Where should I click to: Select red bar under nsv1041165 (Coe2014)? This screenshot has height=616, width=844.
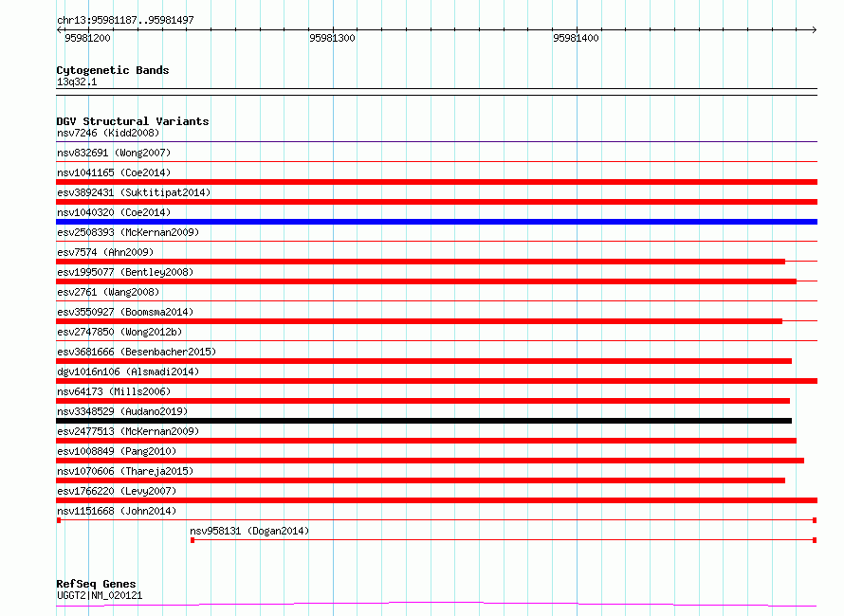[x=436, y=182]
